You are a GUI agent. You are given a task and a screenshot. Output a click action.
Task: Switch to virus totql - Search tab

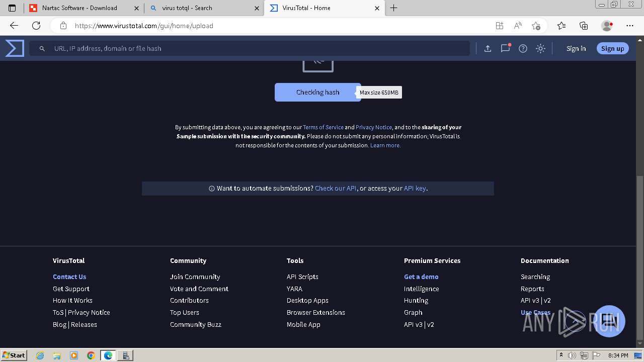click(x=203, y=8)
